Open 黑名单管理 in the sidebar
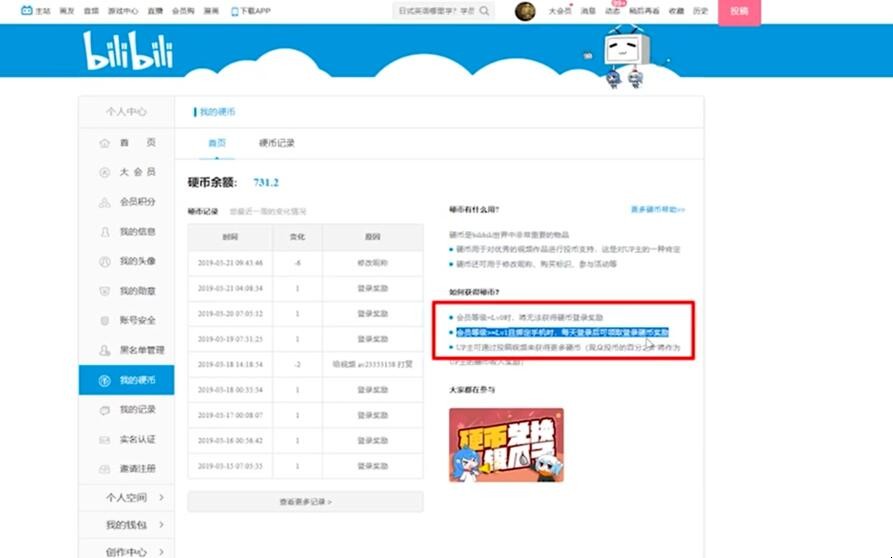This screenshot has height=558, width=893. [x=126, y=350]
